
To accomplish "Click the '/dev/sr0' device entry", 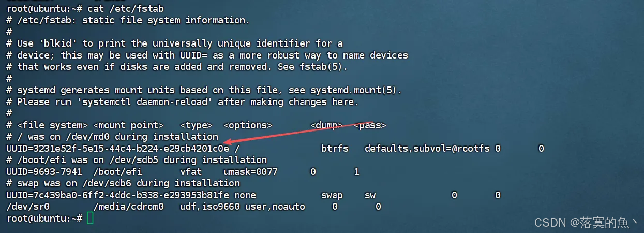I will coord(28,207).
